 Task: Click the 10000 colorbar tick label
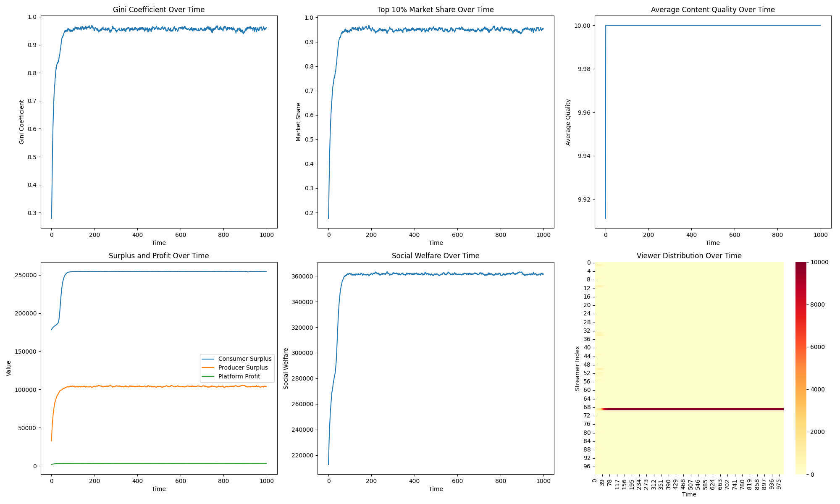[x=819, y=262]
